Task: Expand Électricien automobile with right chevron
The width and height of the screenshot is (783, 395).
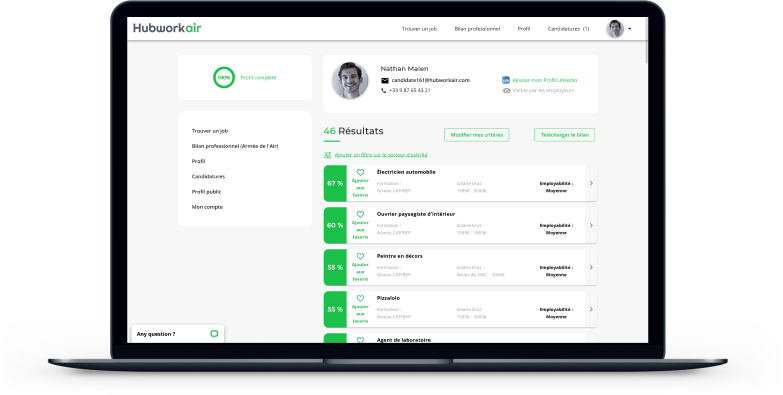Action: coord(591,183)
